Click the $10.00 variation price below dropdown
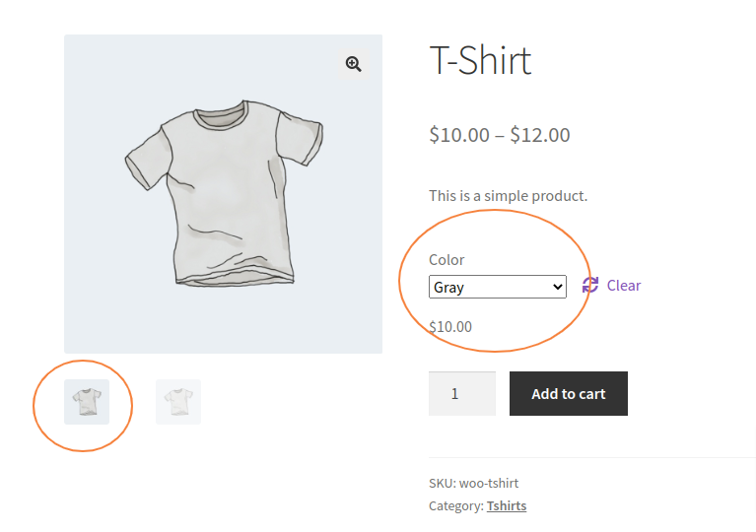This screenshot has width=756, height=532. (450, 327)
